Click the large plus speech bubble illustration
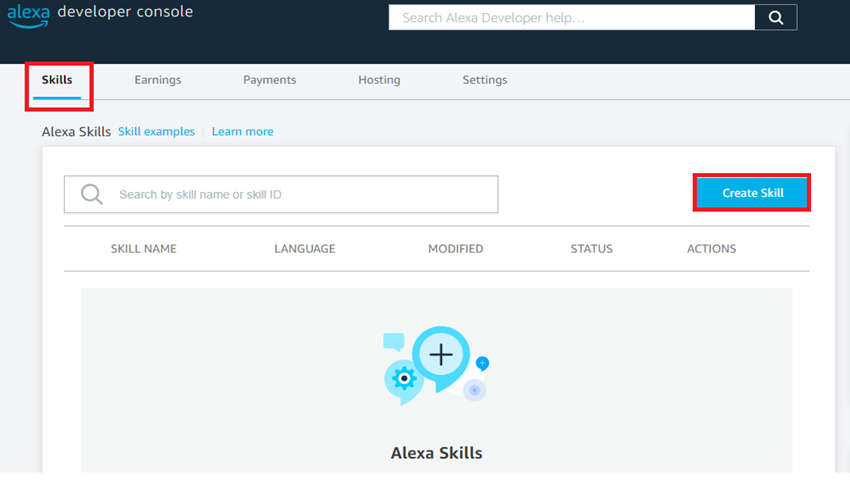 tap(441, 356)
